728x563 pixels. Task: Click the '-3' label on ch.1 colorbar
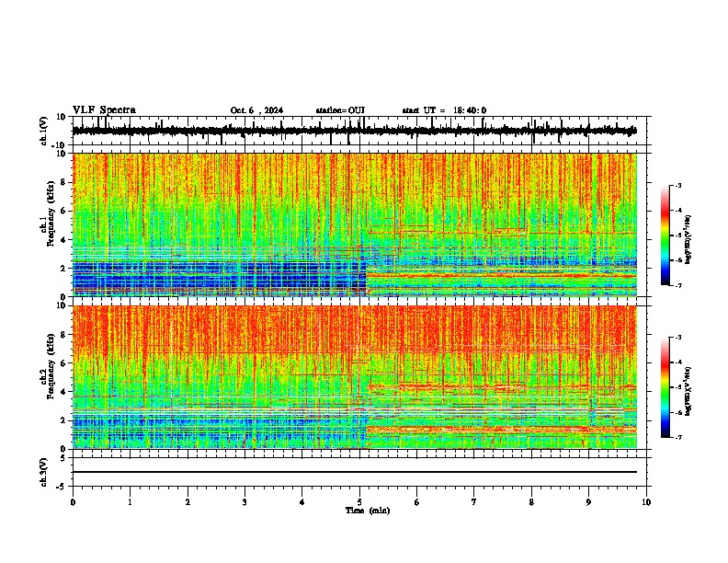click(x=678, y=185)
